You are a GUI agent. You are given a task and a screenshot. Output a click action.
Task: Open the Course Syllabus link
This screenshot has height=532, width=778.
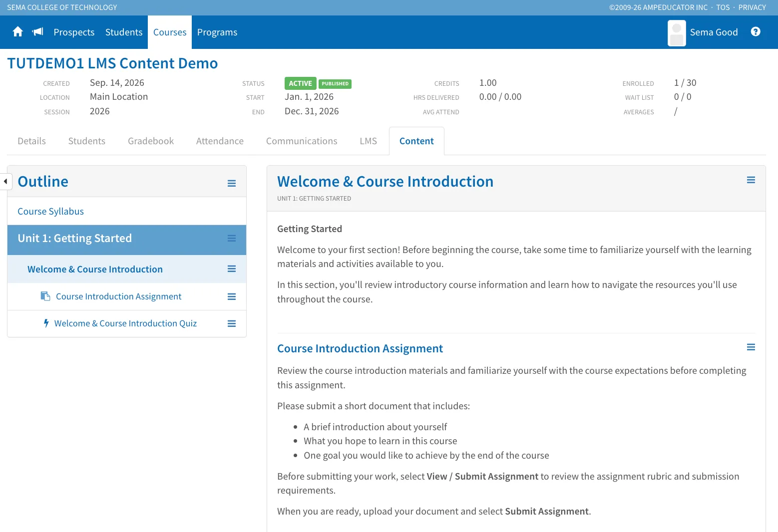50,212
